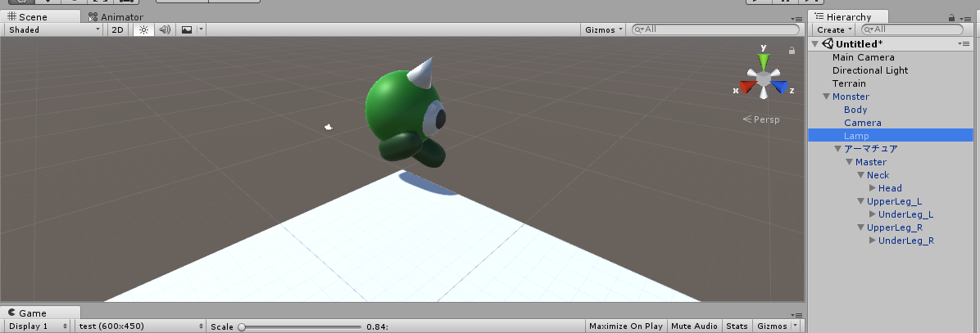Open Scene view Gizmos dropdown
The image size is (980, 333).
[x=604, y=29]
